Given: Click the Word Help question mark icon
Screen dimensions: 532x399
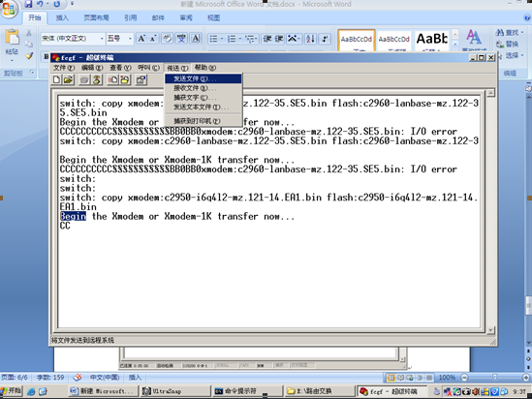Looking at the screenshot, I should 527,17.
